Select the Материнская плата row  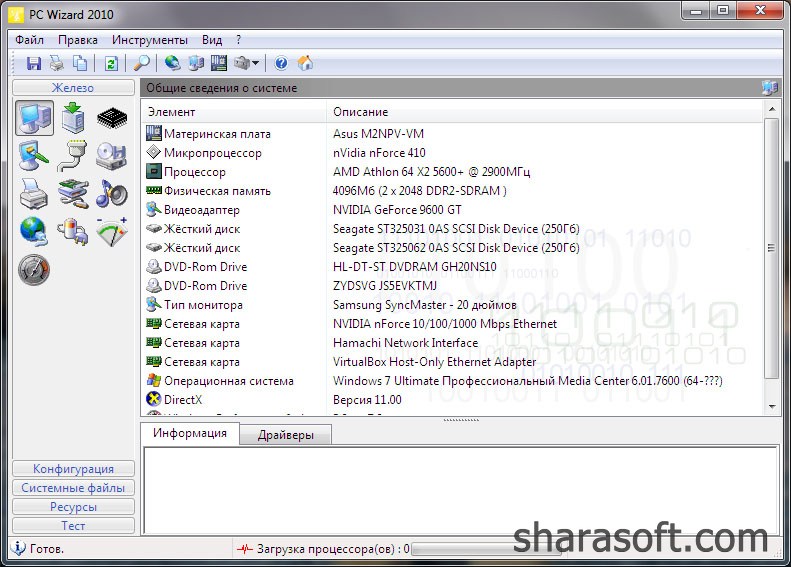pyautogui.click(x=453, y=134)
